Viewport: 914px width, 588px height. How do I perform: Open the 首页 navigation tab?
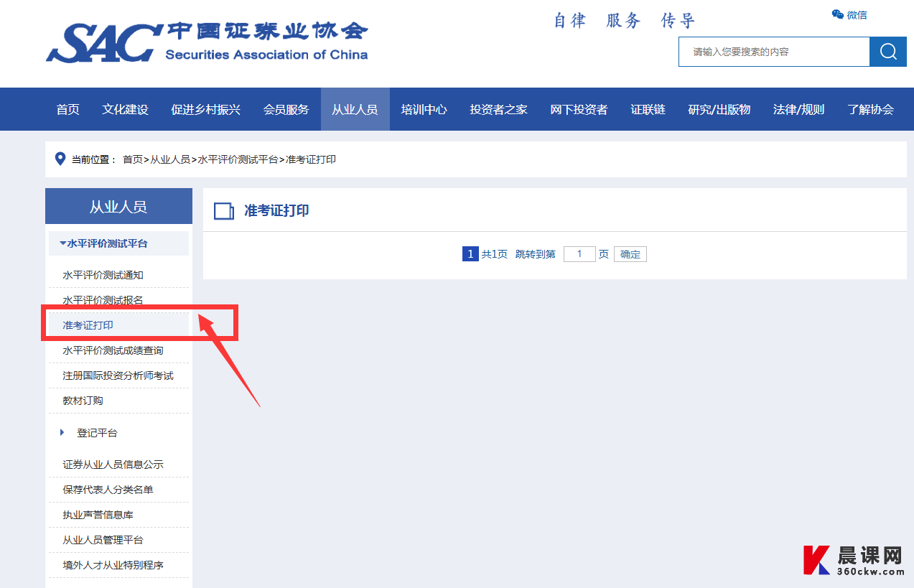coord(68,109)
